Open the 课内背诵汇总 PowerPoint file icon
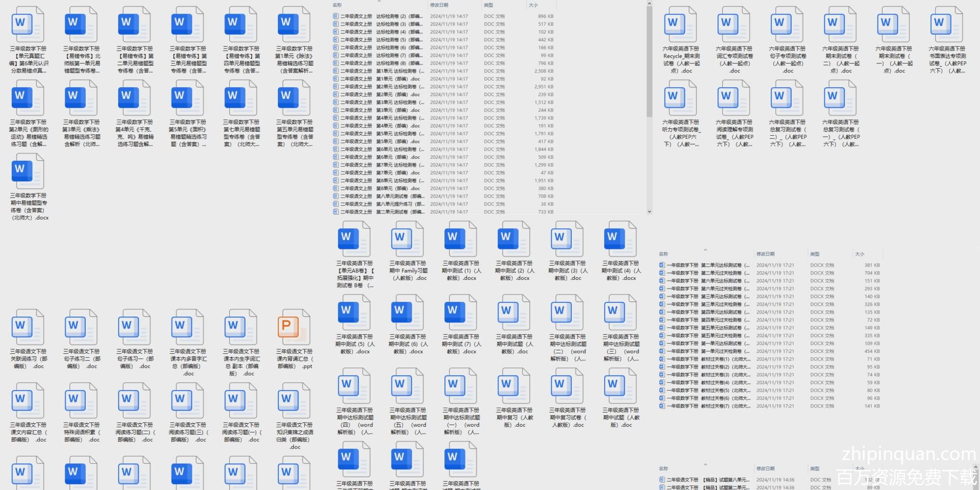980x490 pixels. tap(294, 327)
